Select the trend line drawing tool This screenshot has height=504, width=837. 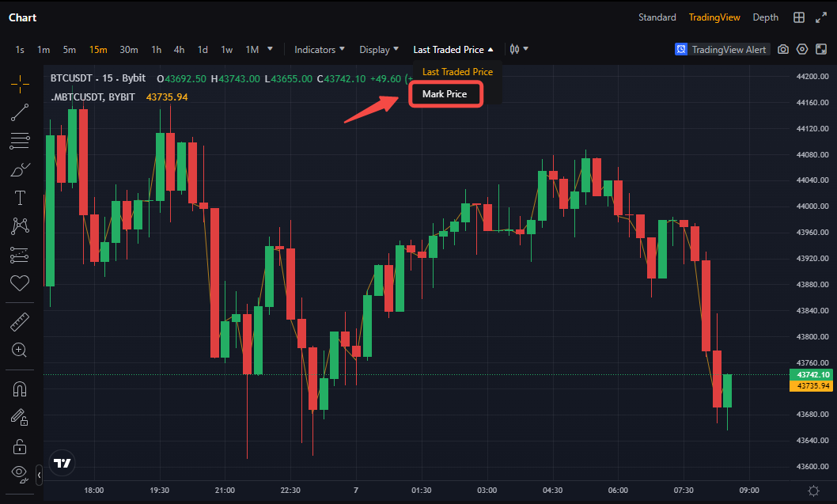click(x=21, y=112)
